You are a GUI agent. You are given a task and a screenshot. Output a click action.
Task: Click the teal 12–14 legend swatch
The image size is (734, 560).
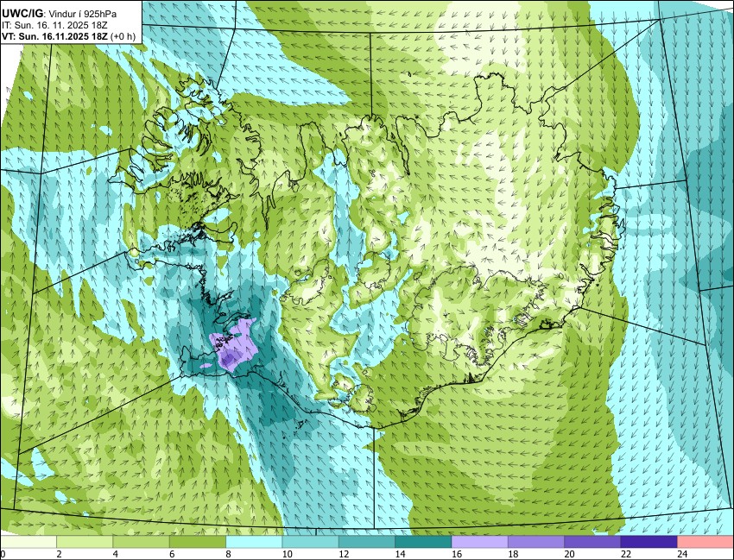pyautogui.click(x=366, y=542)
